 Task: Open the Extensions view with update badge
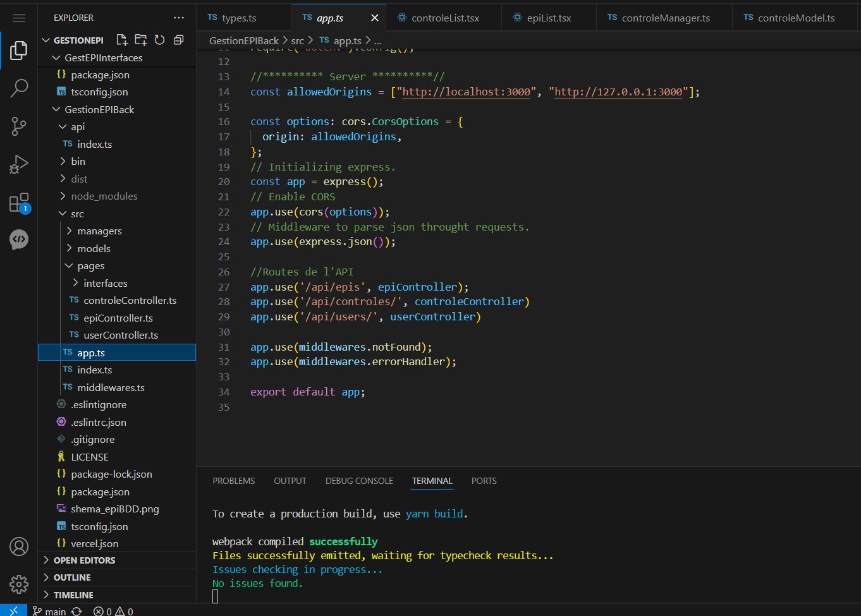tap(19, 203)
